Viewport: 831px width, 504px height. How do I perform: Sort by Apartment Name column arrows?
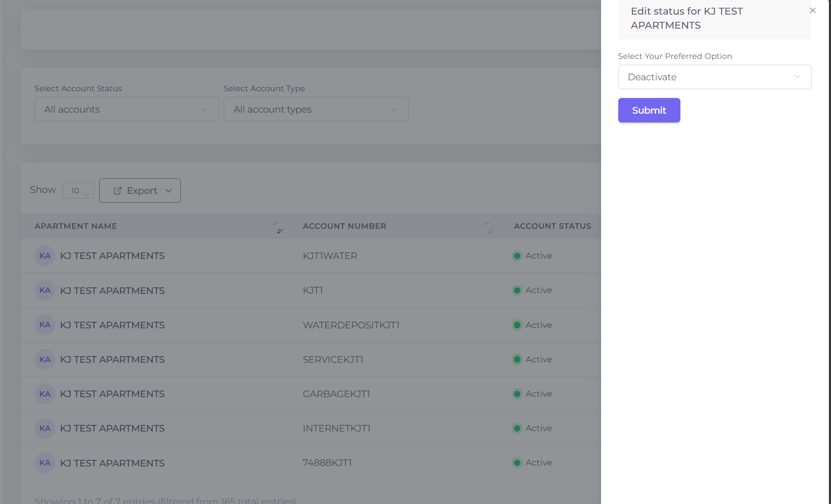tap(278, 227)
